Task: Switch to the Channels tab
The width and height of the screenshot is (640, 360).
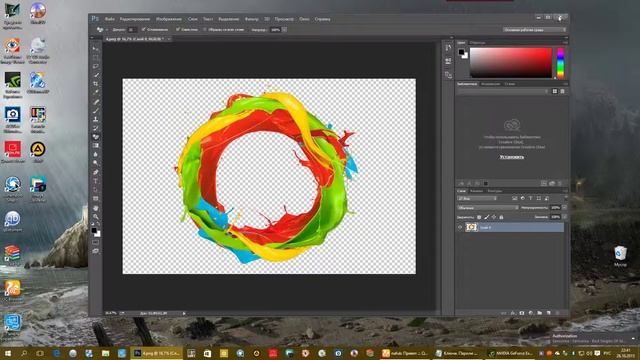Action: pos(476,191)
